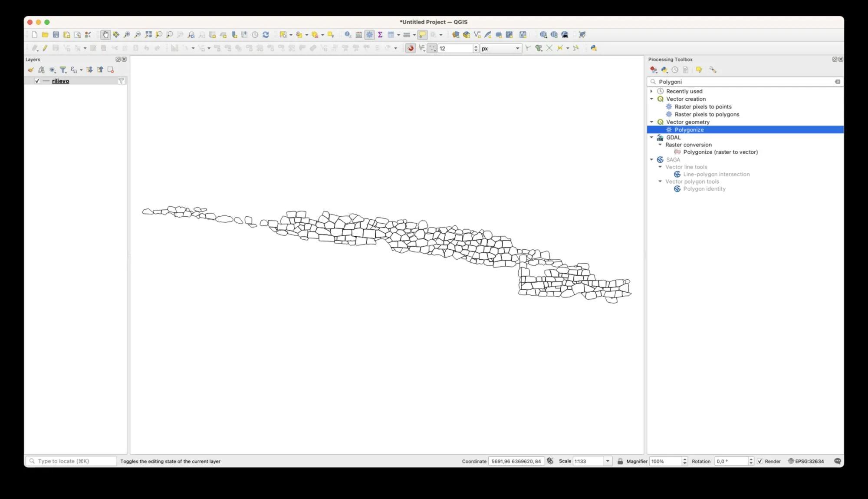This screenshot has height=499, width=868.
Task: Select Polygonize algorithm in toolbox
Action: 689,130
